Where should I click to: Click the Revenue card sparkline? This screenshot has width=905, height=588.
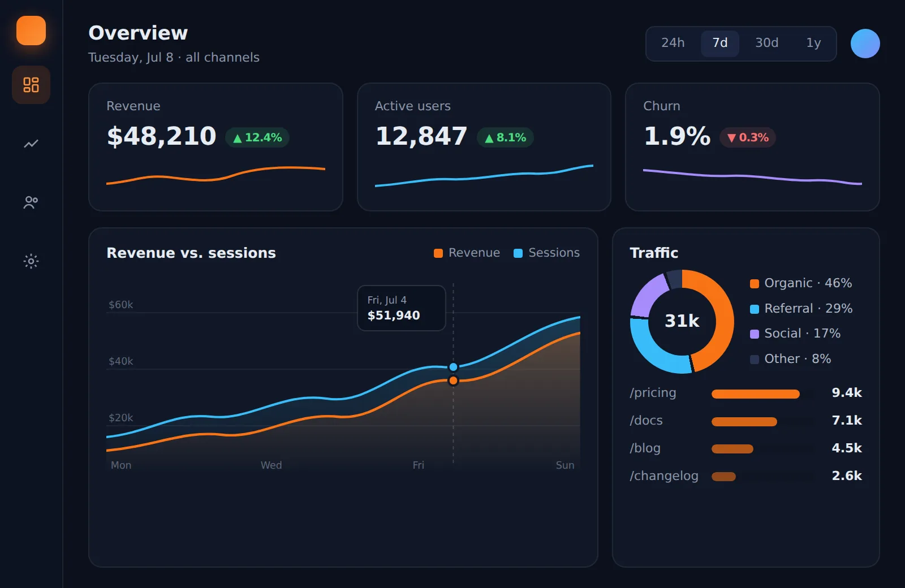(x=216, y=175)
